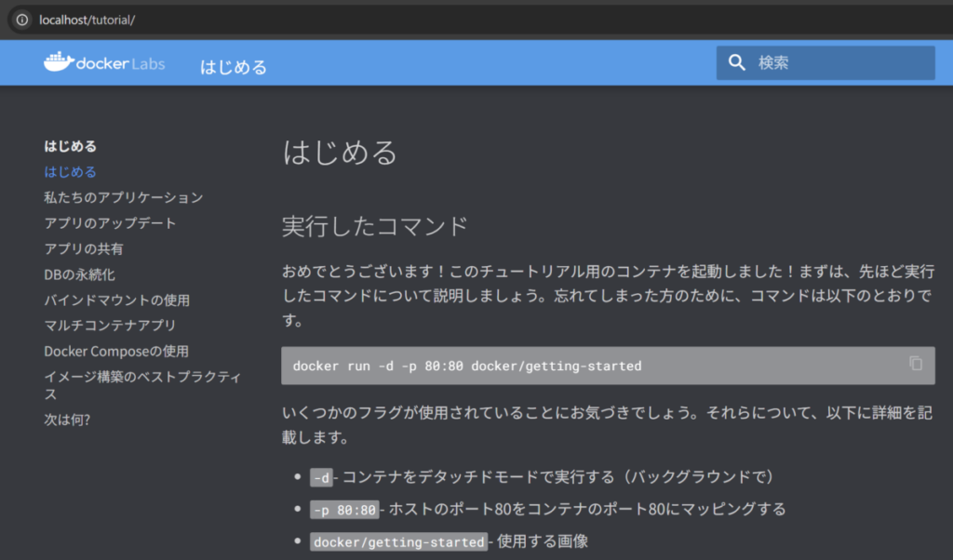Viewport: 953px width, 560px height.
Task: Open the アプリの共有 sidebar link
Action: 84,249
